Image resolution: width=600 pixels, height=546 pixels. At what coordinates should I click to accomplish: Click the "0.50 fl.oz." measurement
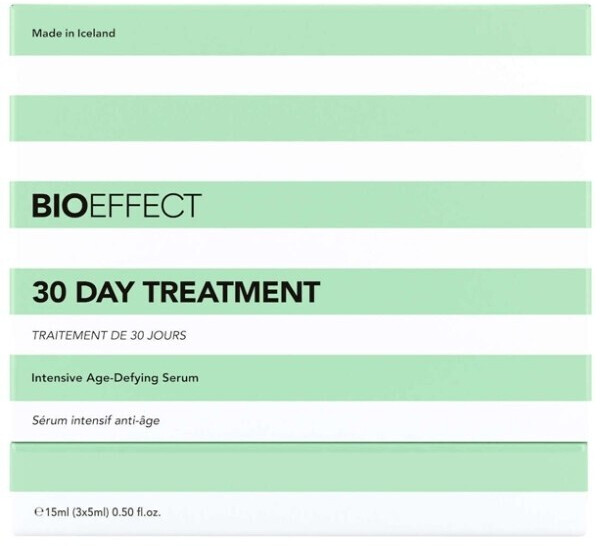(138, 512)
